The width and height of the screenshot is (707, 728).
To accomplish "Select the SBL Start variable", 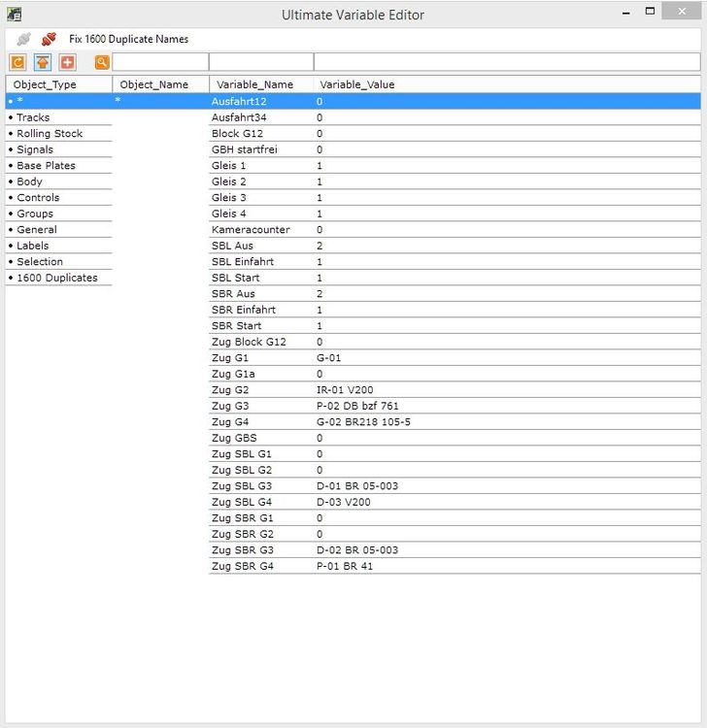I will click(x=236, y=278).
